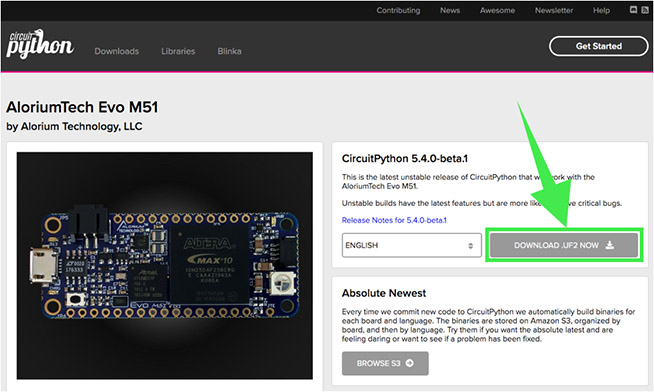This screenshot has height=392, width=654.
Task: Open the Help link
Action: pos(601,10)
